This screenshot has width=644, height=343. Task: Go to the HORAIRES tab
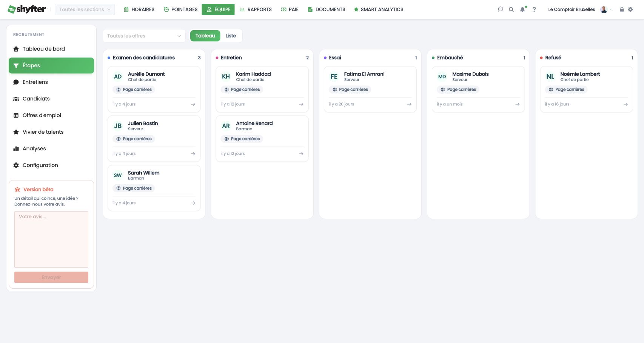click(139, 9)
